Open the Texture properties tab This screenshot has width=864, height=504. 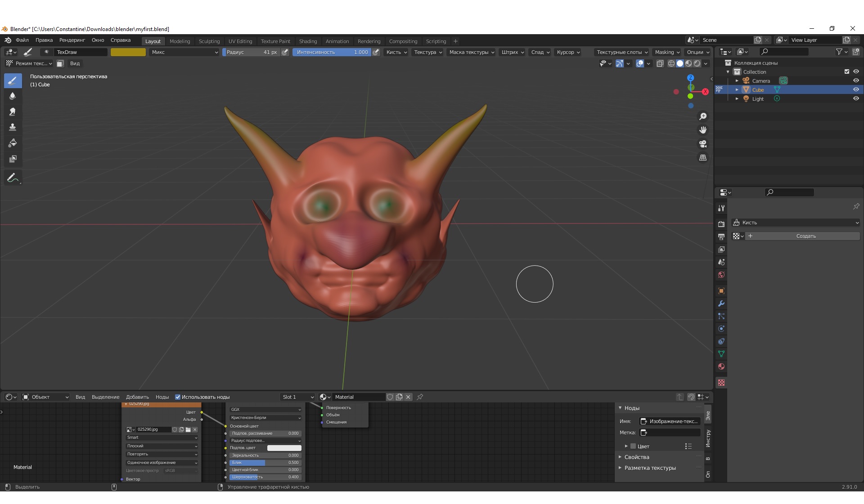click(721, 383)
